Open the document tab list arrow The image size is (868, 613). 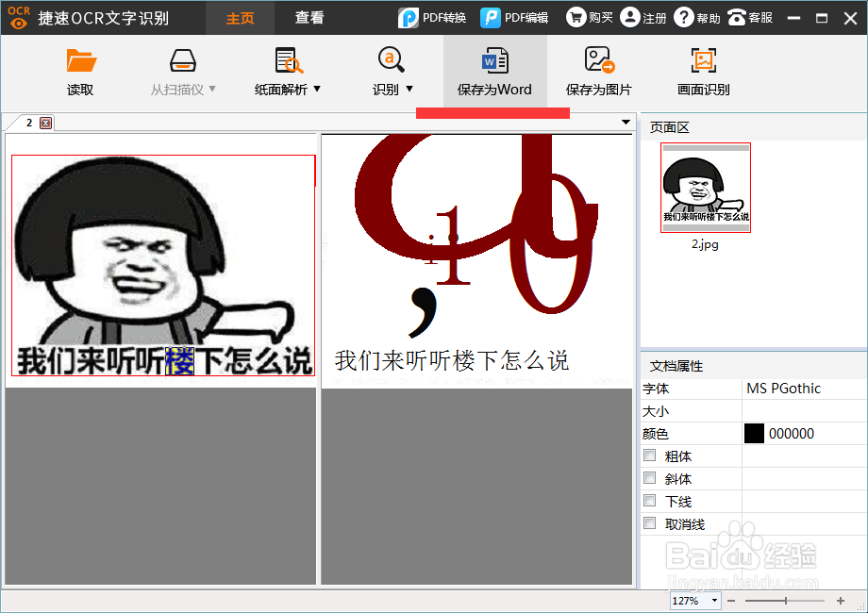click(x=626, y=123)
